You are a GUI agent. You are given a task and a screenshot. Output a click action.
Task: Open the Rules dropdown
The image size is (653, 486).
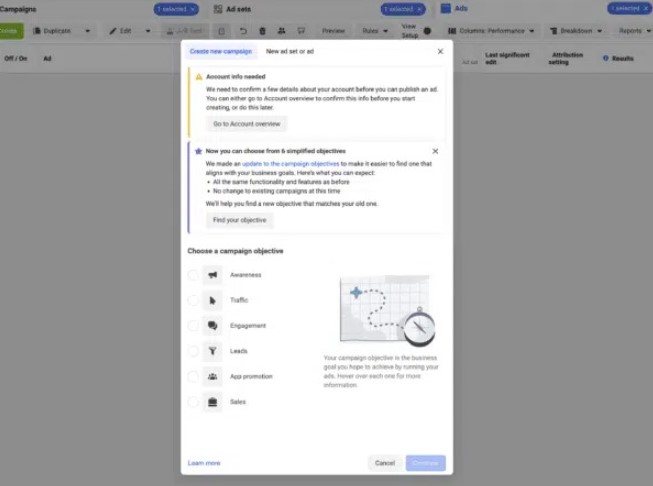point(375,31)
